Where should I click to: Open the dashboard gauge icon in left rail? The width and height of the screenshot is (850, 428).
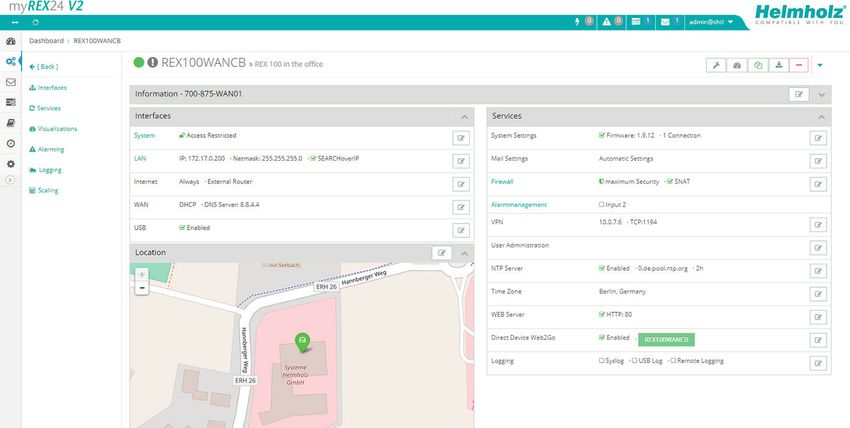(10, 41)
